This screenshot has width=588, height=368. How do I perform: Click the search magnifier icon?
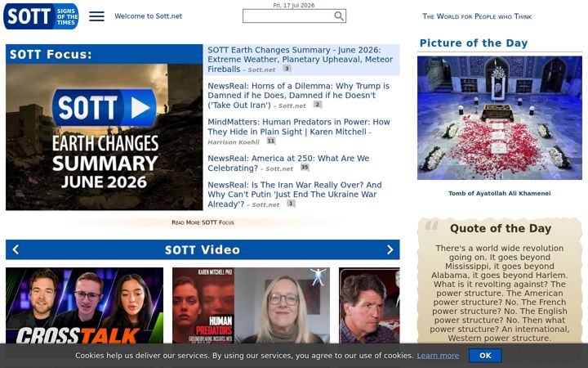pos(339,16)
